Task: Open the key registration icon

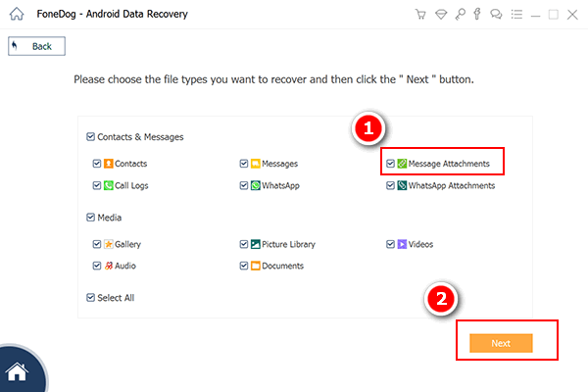Action: pos(461,15)
